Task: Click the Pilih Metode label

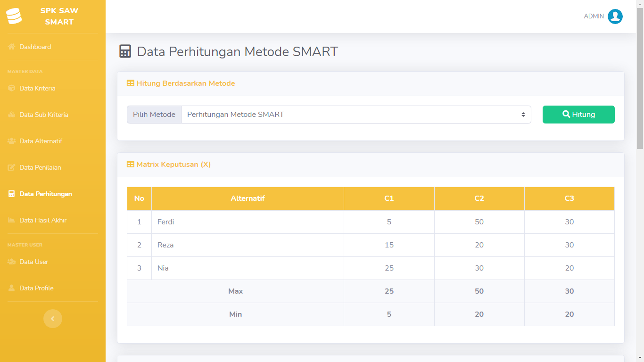Action: coord(154,115)
